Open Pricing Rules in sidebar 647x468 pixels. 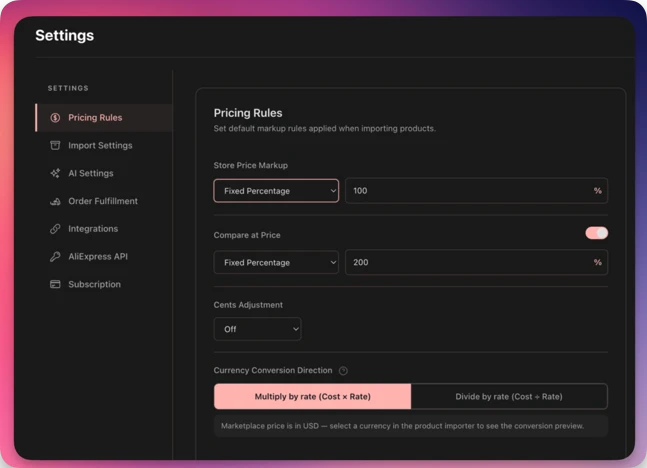tap(104, 118)
